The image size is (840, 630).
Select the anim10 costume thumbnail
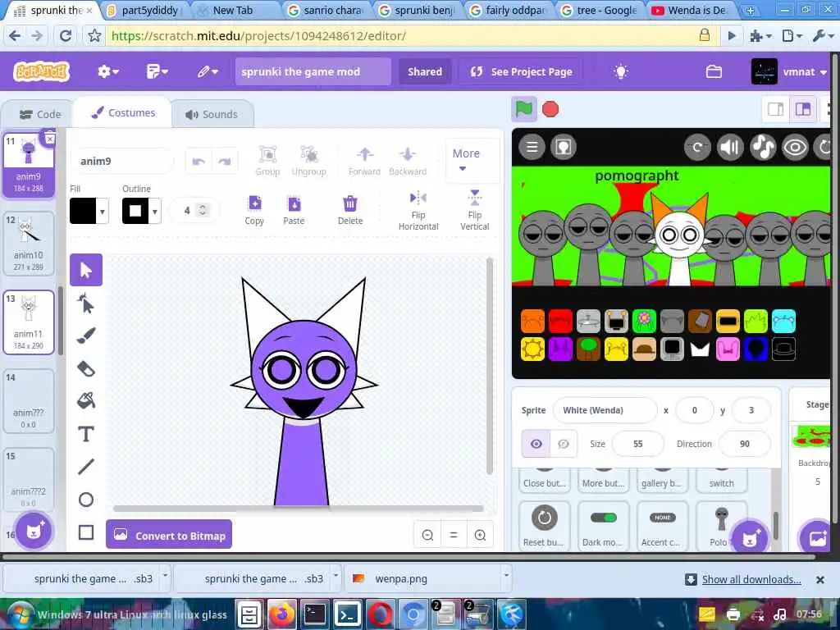click(x=29, y=243)
